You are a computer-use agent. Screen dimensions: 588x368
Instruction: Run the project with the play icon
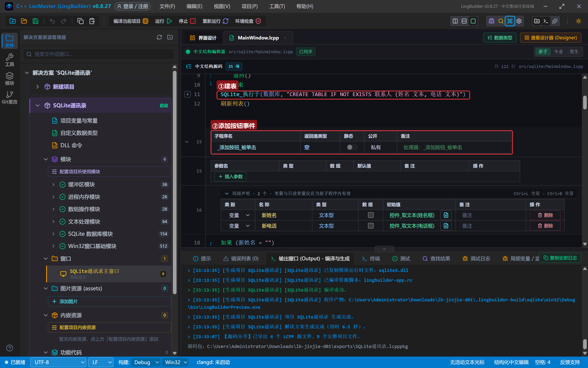(x=170, y=21)
